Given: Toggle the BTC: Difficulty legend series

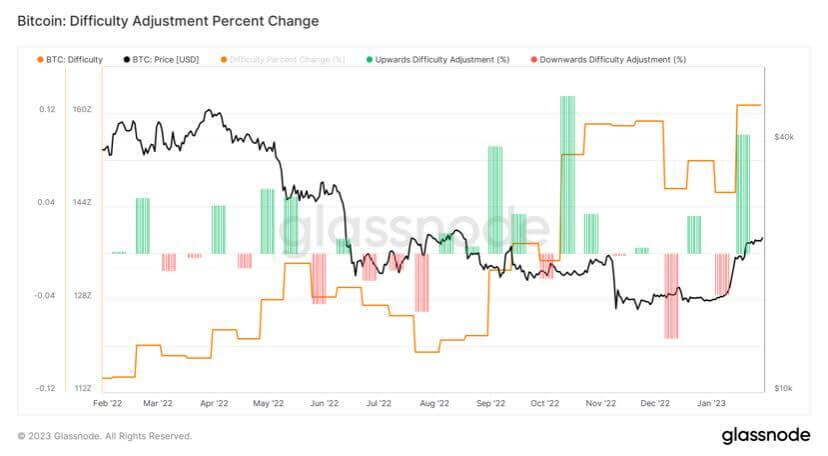Looking at the screenshot, I should (70, 60).
